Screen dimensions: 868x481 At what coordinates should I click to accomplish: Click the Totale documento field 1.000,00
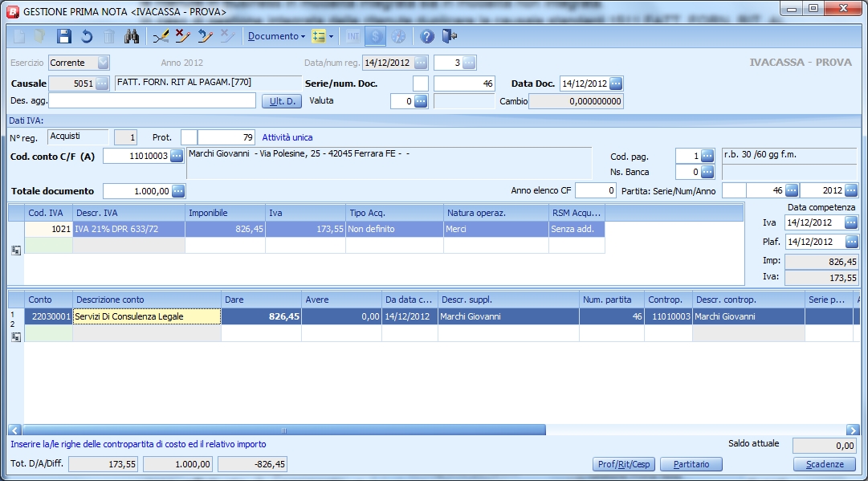137,191
